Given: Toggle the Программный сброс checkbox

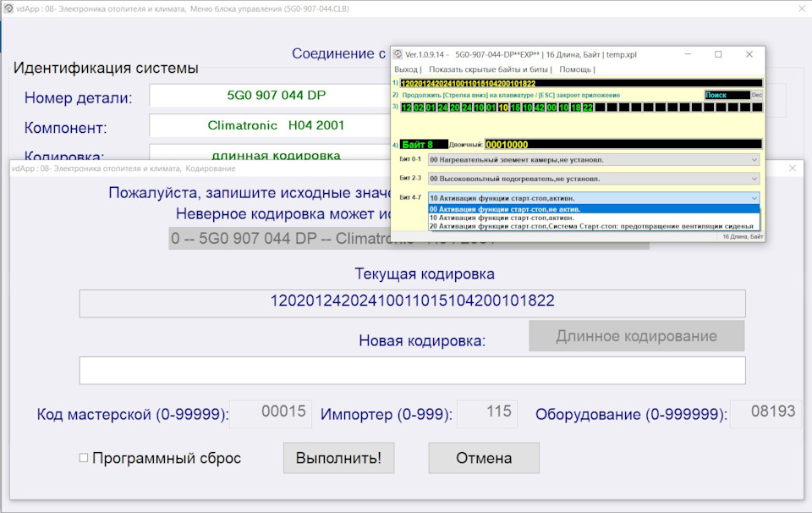Looking at the screenshot, I should tap(84, 458).
